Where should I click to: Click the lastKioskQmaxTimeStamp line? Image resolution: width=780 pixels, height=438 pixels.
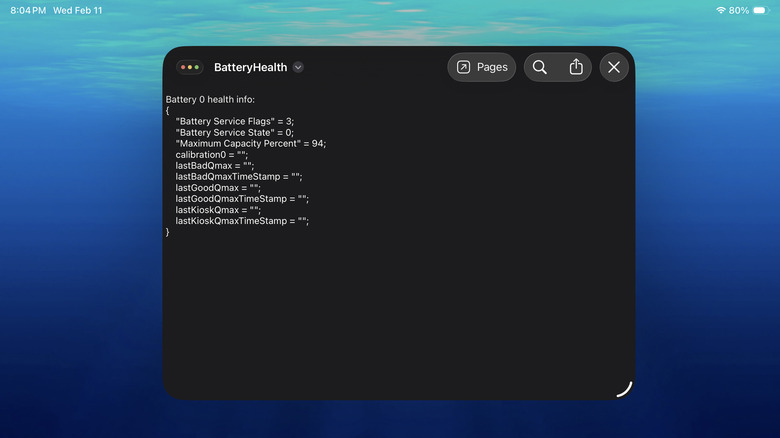click(242, 221)
